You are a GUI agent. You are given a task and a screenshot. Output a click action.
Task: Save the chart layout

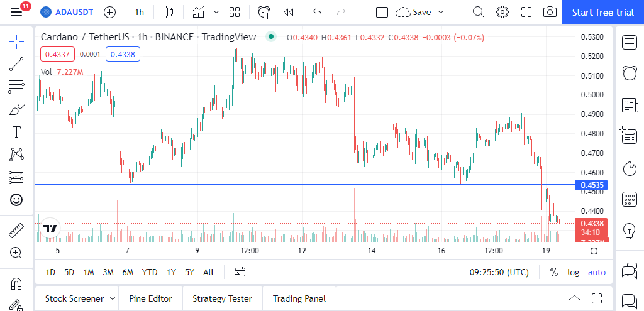(x=413, y=13)
